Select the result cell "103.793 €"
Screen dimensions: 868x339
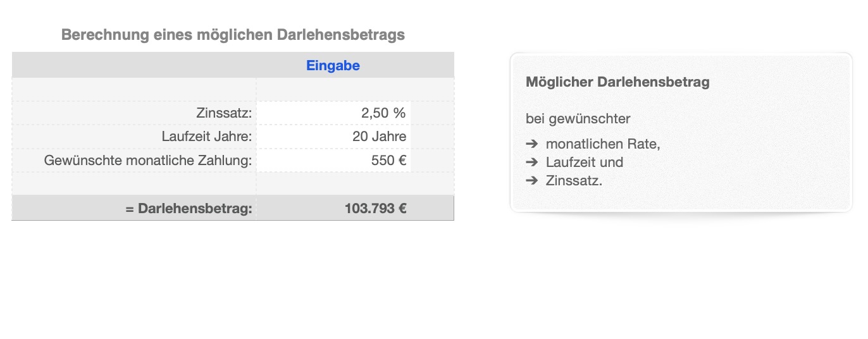click(355, 208)
